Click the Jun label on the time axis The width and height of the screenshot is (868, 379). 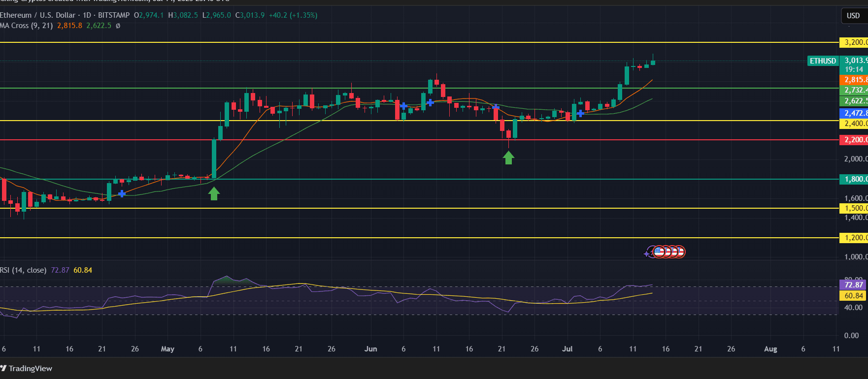coord(370,349)
